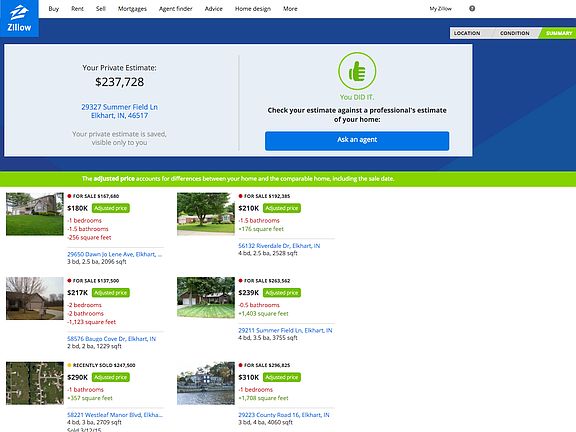Open the Sell menu
This screenshot has width=576, height=432.
[101, 9]
